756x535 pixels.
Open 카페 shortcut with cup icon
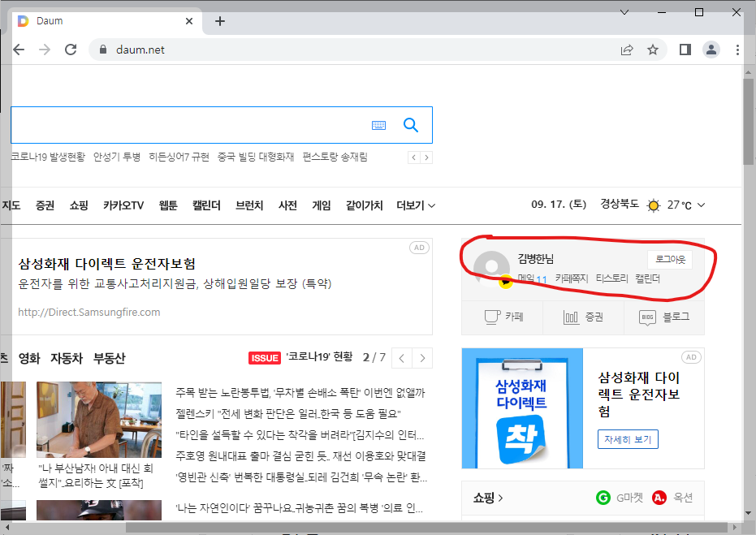coord(503,317)
